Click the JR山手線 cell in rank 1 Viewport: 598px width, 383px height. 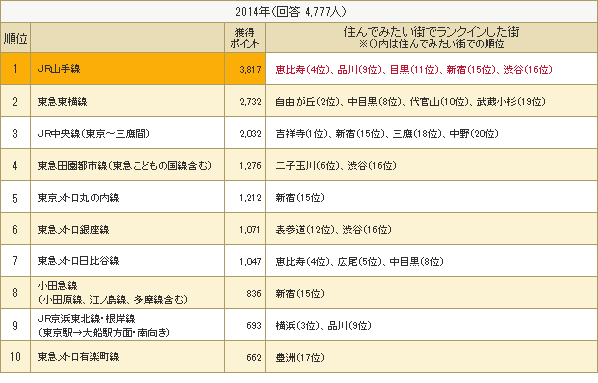127,69
